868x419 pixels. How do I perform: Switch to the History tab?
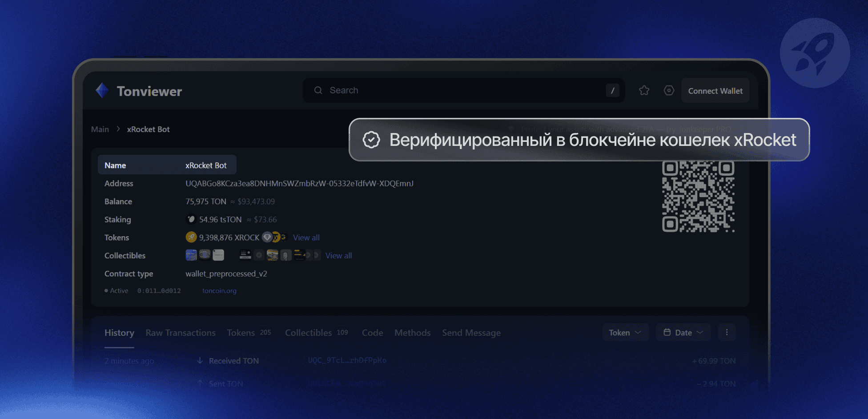pyautogui.click(x=119, y=333)
